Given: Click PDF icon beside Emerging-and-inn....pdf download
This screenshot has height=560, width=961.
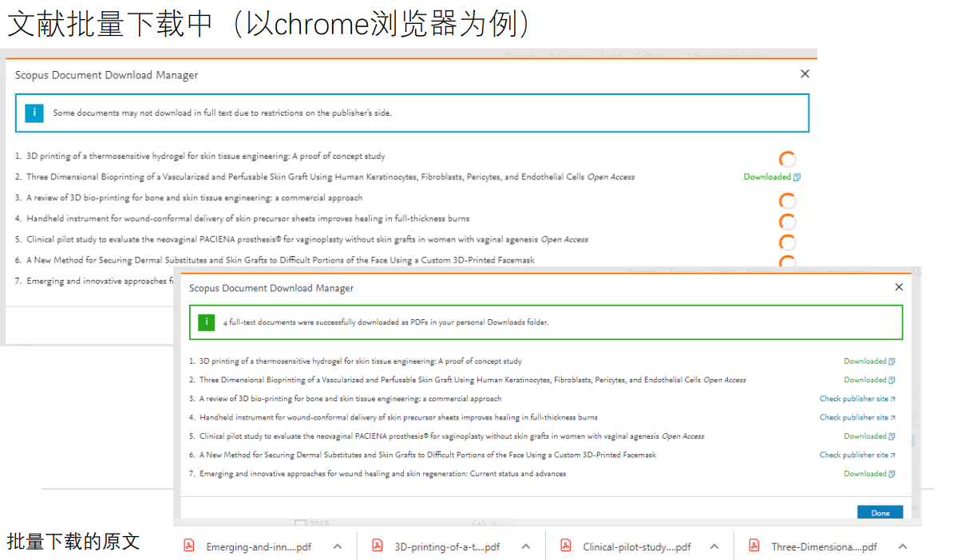Looking at the screenshot, I should [190, 546].
